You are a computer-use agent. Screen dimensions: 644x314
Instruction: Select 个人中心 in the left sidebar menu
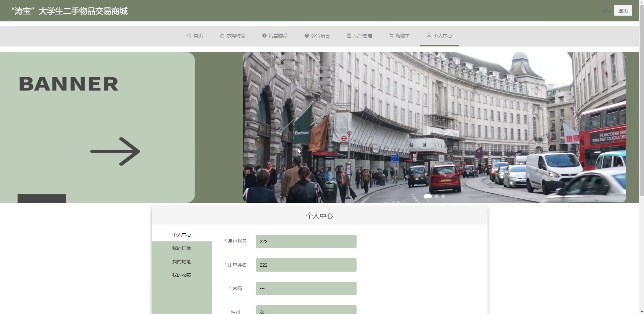click(x=182, y=235)
